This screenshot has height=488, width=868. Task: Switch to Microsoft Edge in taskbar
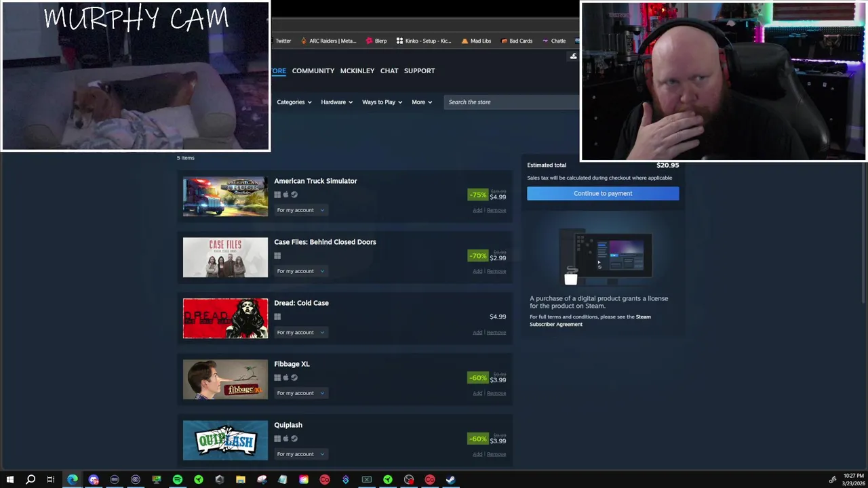(x=73, y=480)
